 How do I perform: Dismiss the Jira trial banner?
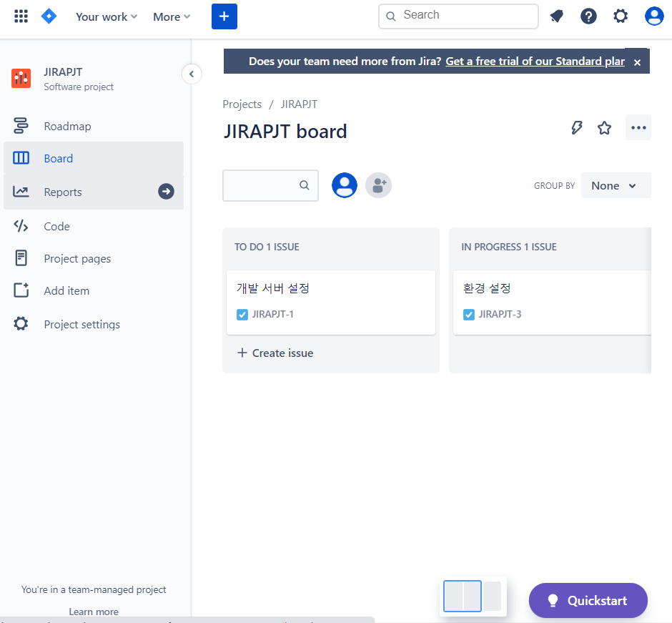coord(637,63)
